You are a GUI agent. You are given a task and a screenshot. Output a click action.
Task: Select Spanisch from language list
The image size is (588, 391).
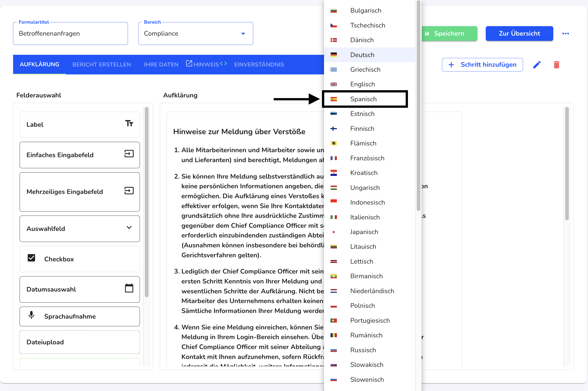click(x=369, y=99)
